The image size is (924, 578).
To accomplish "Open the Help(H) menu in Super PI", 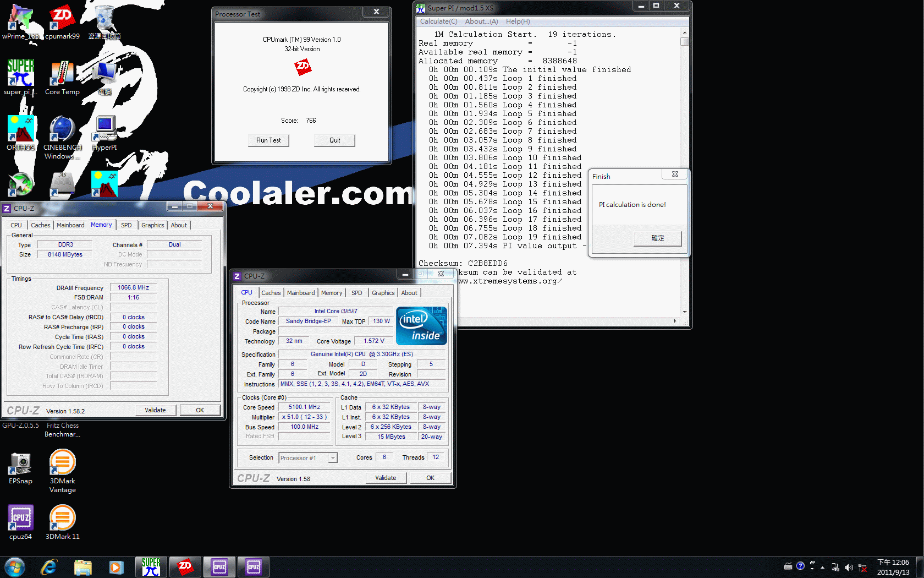I will coord(518,21).
